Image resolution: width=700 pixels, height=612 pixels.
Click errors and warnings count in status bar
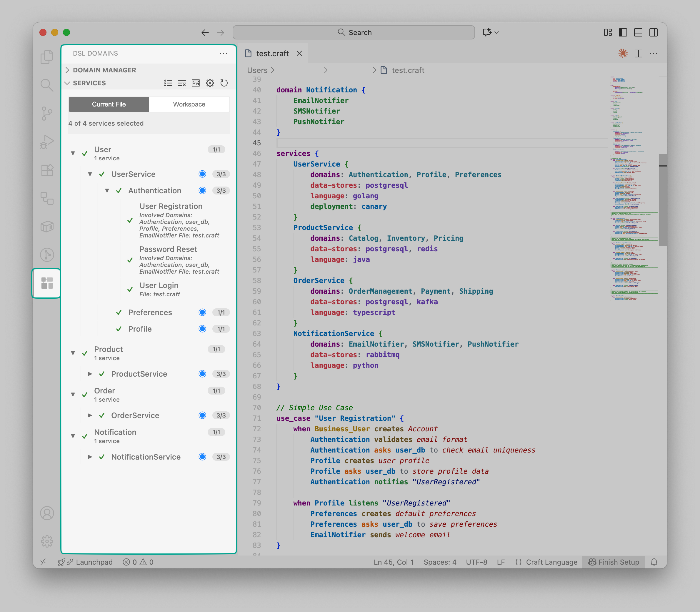tap(138, 562)
